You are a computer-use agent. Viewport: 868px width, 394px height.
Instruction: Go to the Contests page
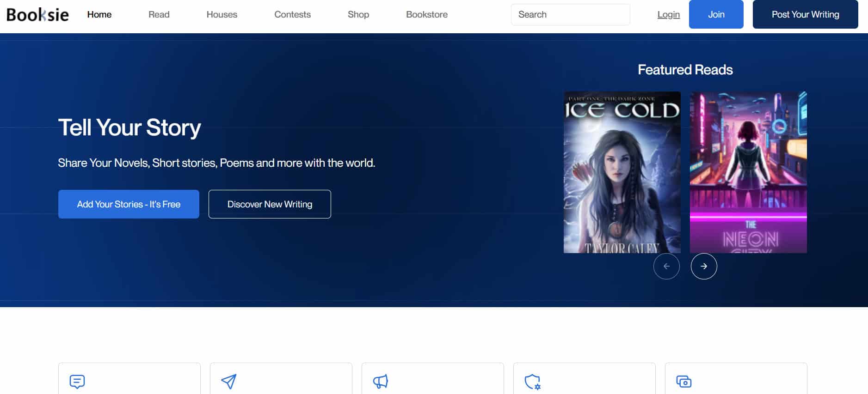292,15
